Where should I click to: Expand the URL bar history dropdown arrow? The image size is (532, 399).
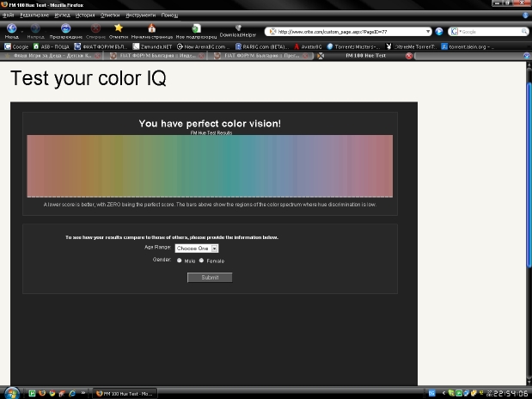point(428,32)
